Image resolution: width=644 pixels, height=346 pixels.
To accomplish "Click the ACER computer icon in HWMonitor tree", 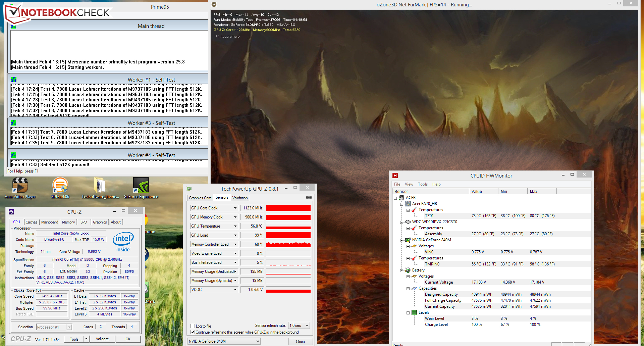I will coord(401,198).
